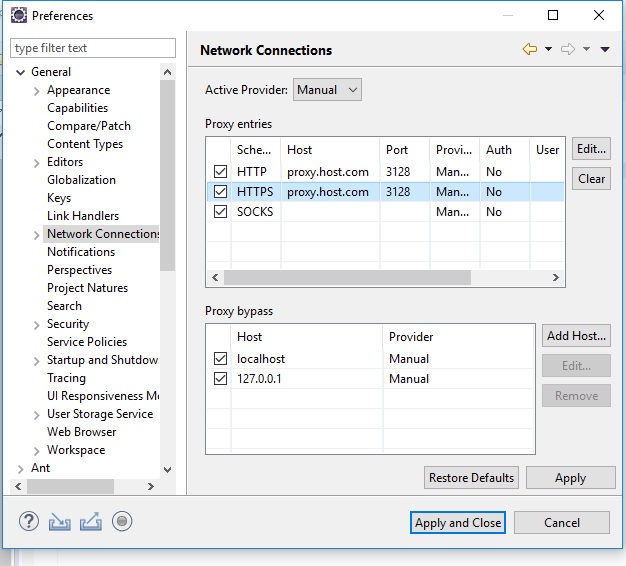Expand the Network Connections node
The height and width of the screenshot is (566, 626).
36,235
